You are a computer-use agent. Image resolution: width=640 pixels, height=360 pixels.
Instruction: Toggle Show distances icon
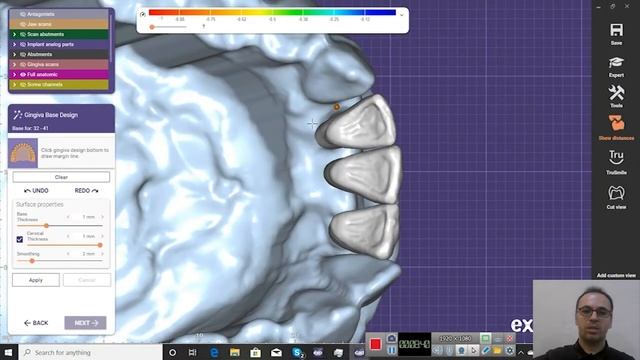(x=616, y=124)
